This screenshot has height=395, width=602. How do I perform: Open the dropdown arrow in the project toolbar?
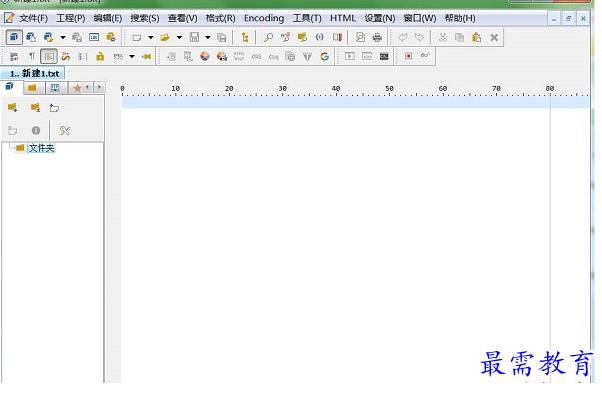(63, 38)
